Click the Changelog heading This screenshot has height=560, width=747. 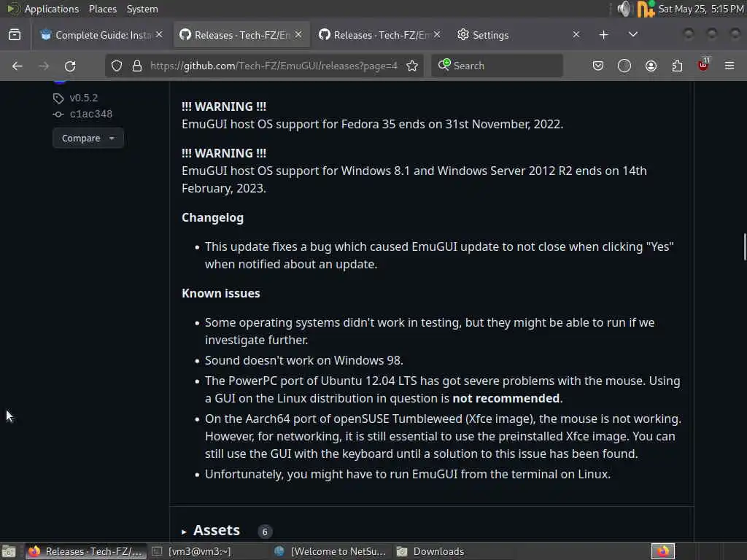click(212, 217)
